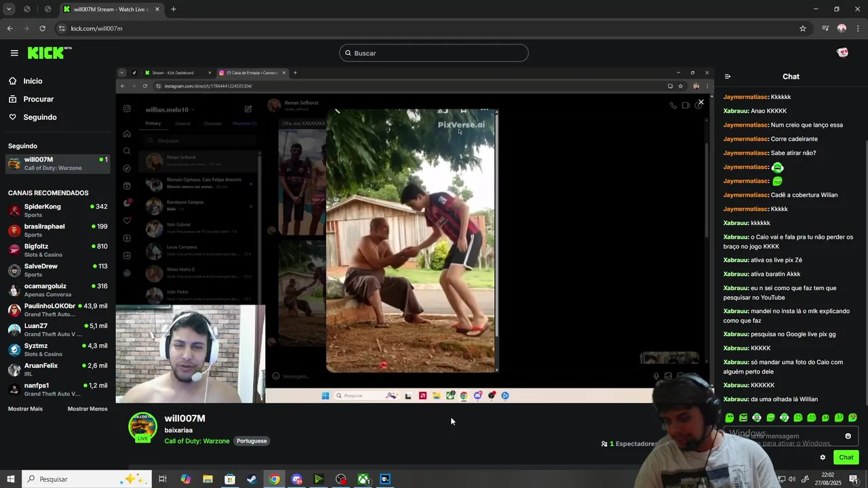Reload the kick.com page
868x488 pixels.
[x=42, y=28]
